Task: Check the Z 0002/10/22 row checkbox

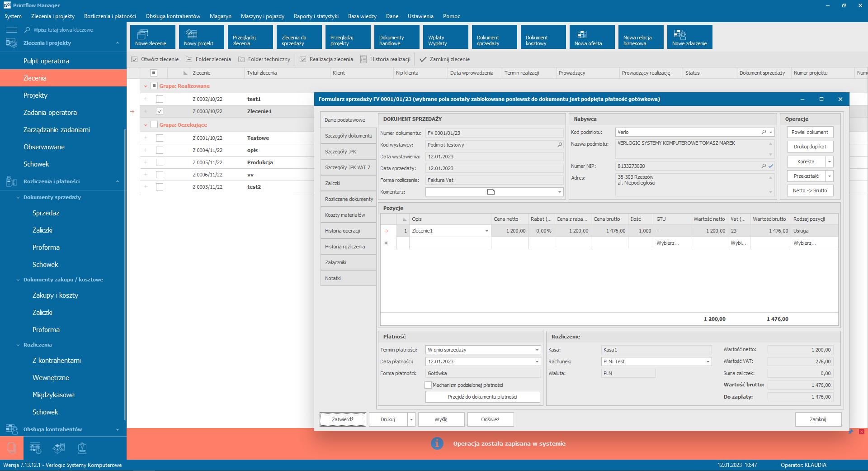Action: (x=160, y=99)
